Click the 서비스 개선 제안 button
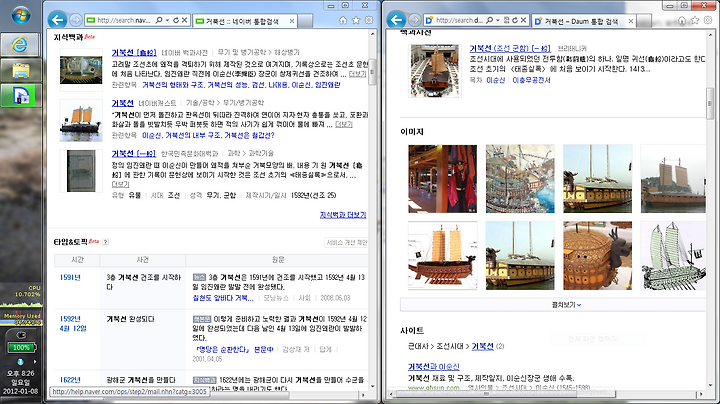This screenshot has width=720, height=404. [x=347, y=242]
